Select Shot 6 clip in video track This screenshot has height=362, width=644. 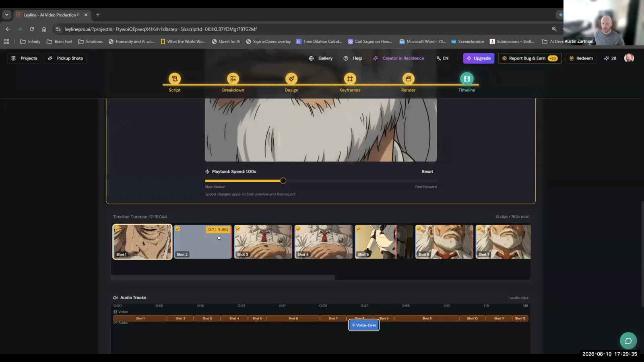(x=293, y=318)
